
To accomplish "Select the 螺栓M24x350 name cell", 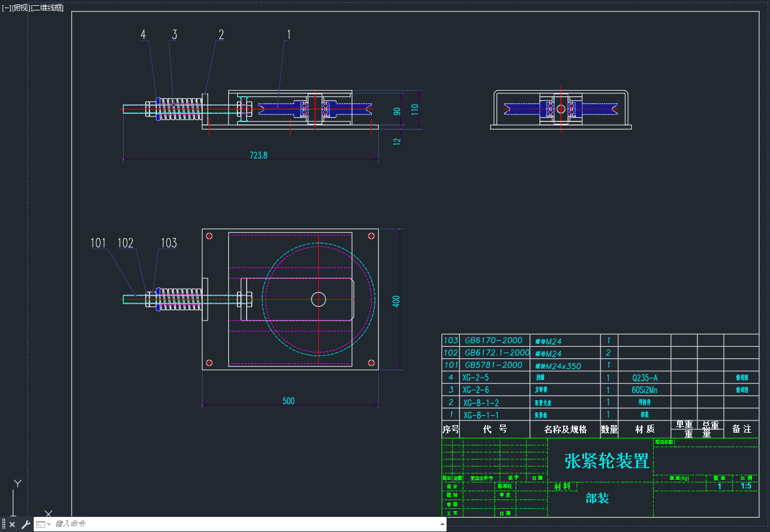I will pyautogui.click(x=558, y=366).
